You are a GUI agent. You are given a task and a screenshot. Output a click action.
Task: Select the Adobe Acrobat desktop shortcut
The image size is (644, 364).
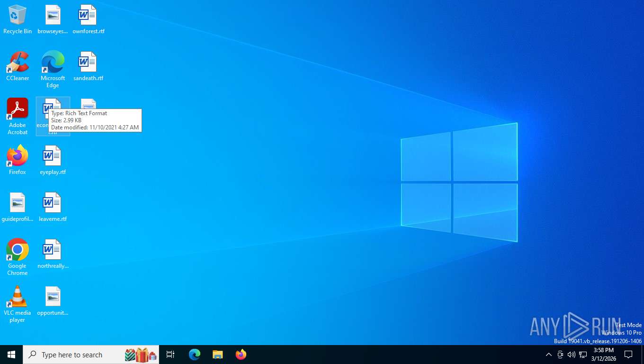pos(18,117)
